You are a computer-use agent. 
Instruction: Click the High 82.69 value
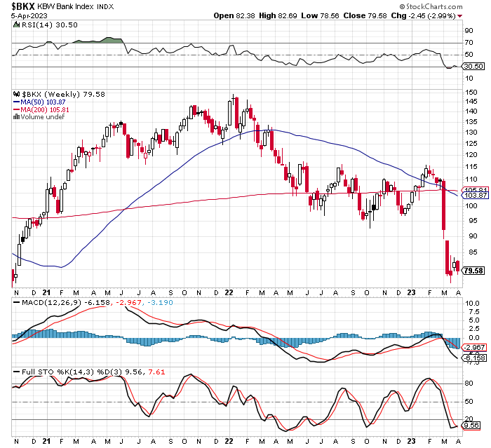[278, 15]
